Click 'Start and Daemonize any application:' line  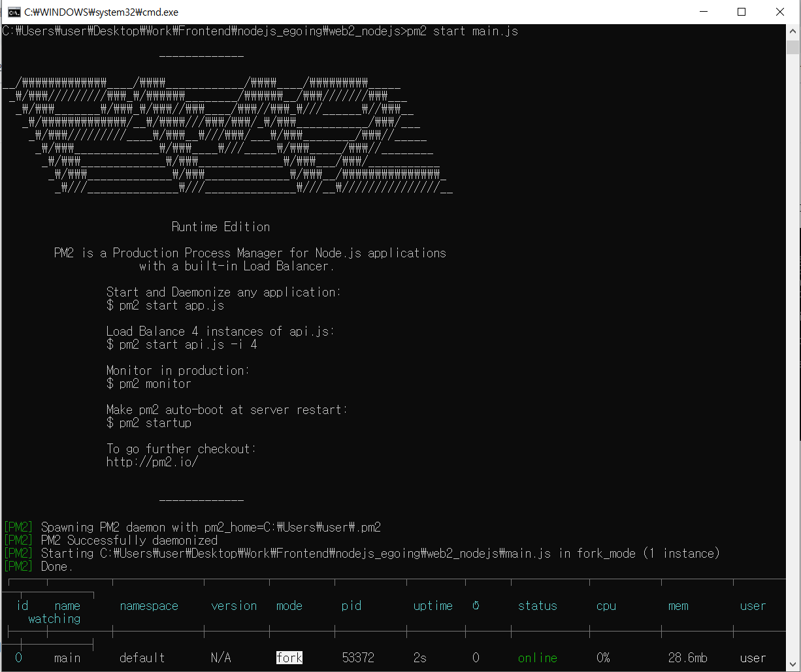click(x=224, y=292)
